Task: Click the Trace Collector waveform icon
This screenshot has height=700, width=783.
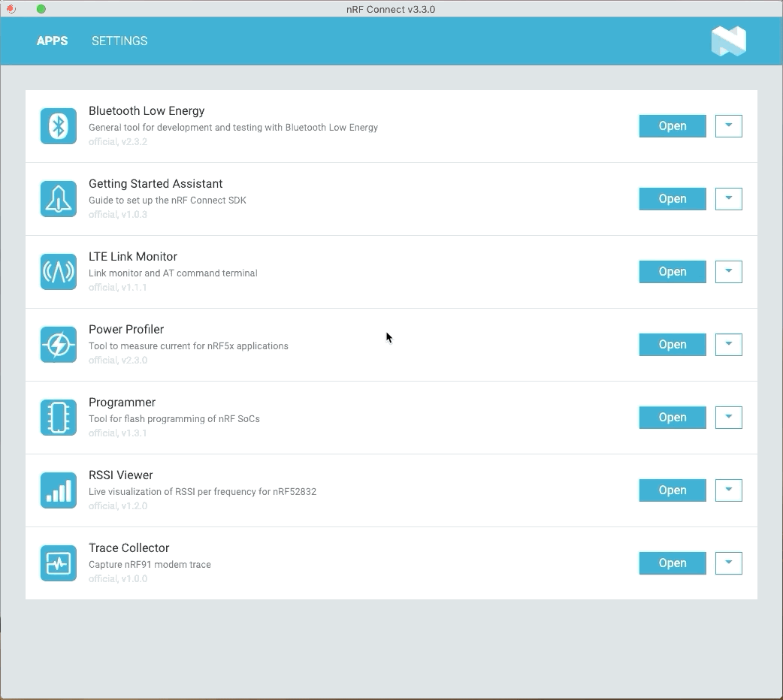Action: tap(59, 563)
